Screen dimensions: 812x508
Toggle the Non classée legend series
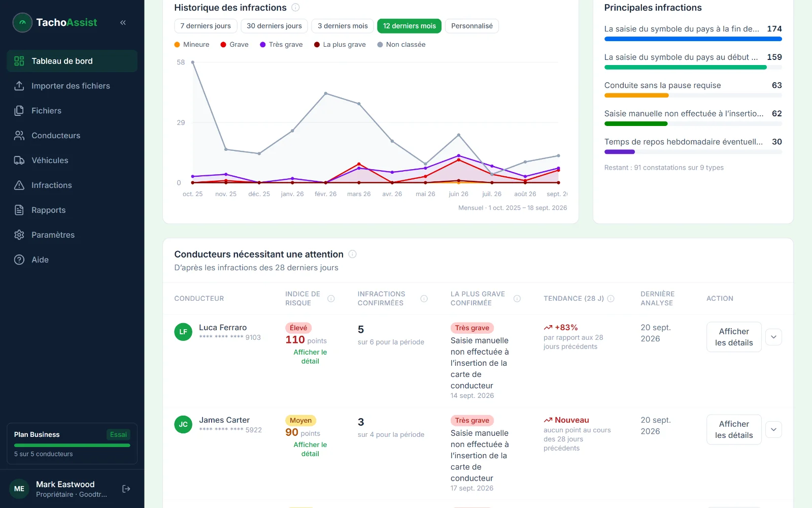pos(401,45)
